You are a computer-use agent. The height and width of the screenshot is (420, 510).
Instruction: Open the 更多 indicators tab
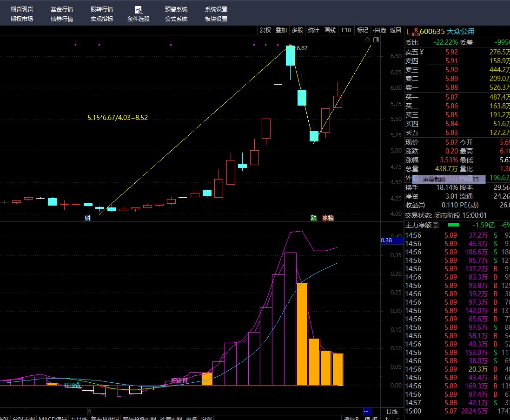click(192, 418)
